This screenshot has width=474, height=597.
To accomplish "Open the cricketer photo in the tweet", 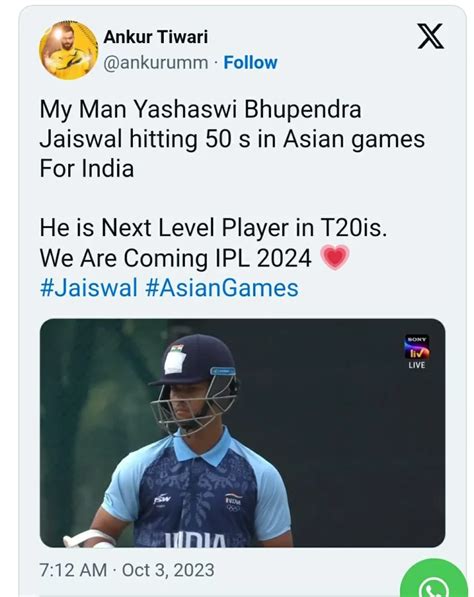I will tap(243, 433).
